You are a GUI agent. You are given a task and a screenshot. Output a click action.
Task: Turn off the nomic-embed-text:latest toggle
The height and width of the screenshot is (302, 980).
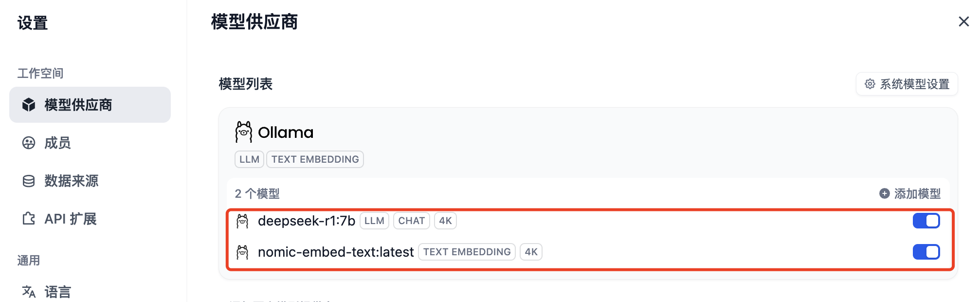tap(926, 252)
